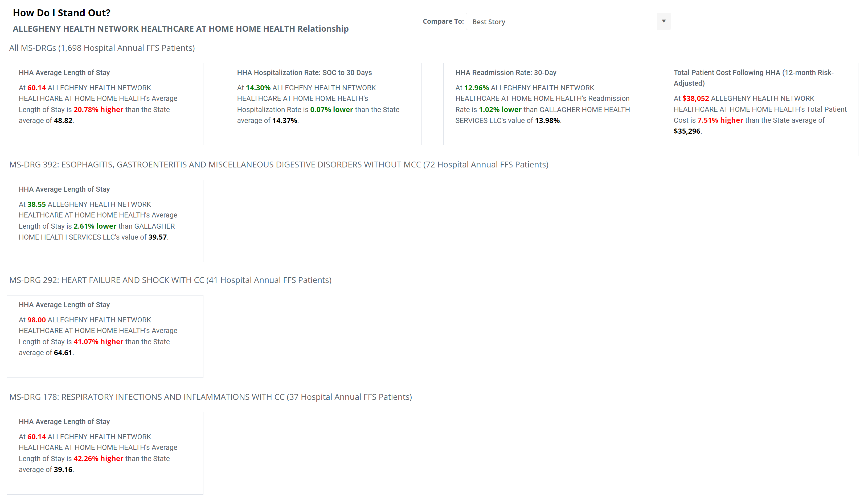The height and width of the screenshot is (501, 868).
Task: Click the state average 48.82 value
Action: pos(63,120)
